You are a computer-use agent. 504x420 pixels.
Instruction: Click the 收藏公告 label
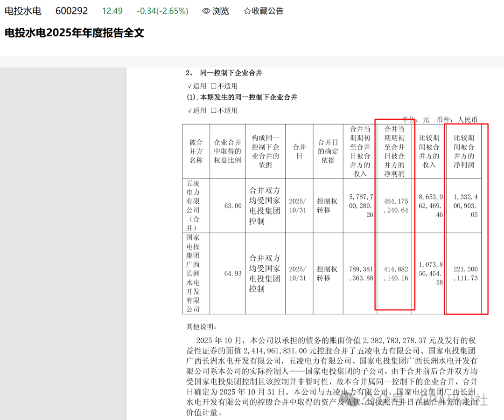pos(267,11)
